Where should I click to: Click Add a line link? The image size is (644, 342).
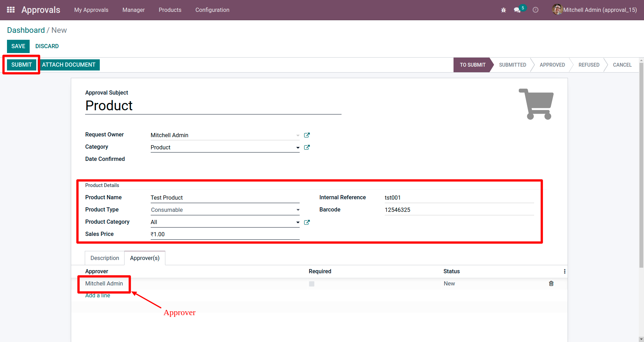coord(98,295)
